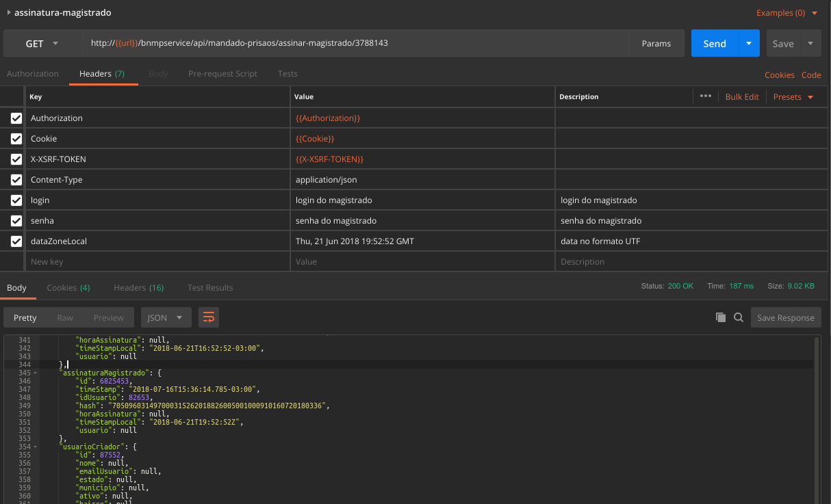Collapse the assinaturaMagistrado JSON block
831x504 pixels.
tap(35, 373)
